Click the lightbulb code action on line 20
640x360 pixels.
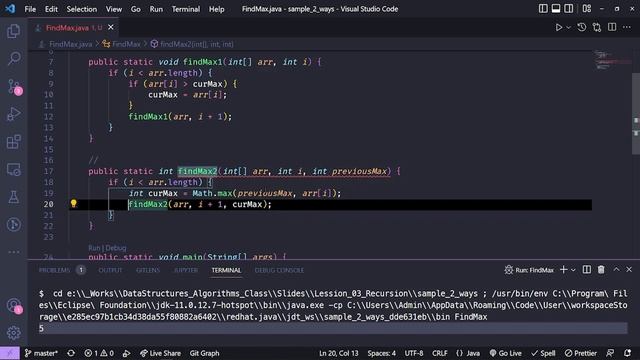pyautogui.click(x=73, y=203)
